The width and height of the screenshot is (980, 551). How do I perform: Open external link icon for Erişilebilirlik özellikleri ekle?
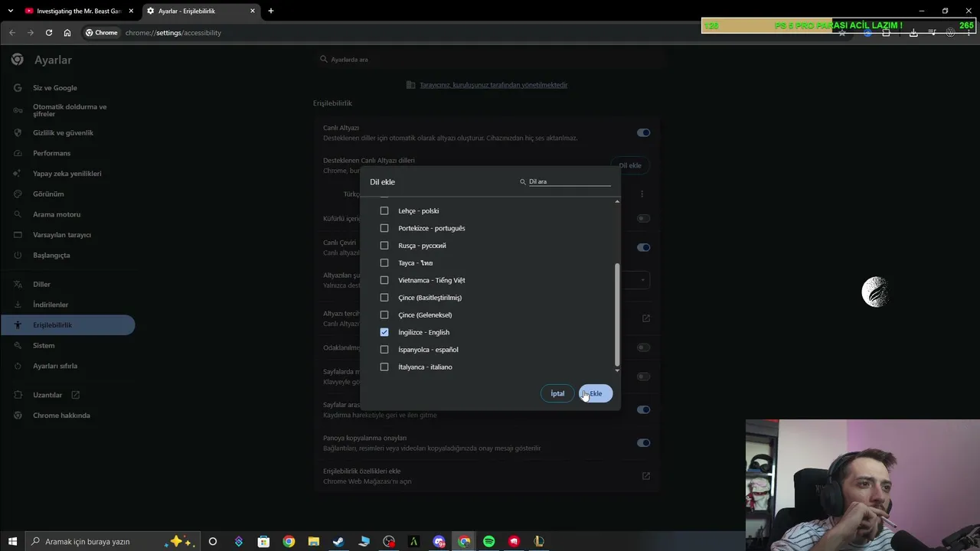(646, 476)
